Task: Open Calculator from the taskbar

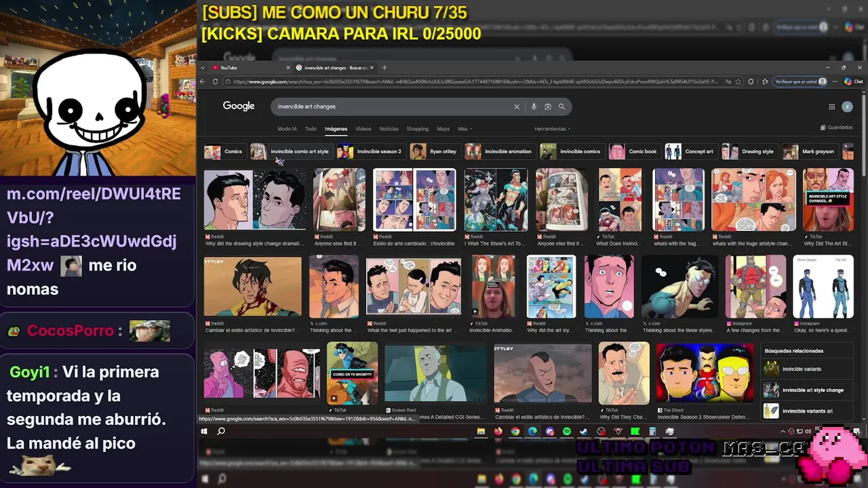Action: 652,431
